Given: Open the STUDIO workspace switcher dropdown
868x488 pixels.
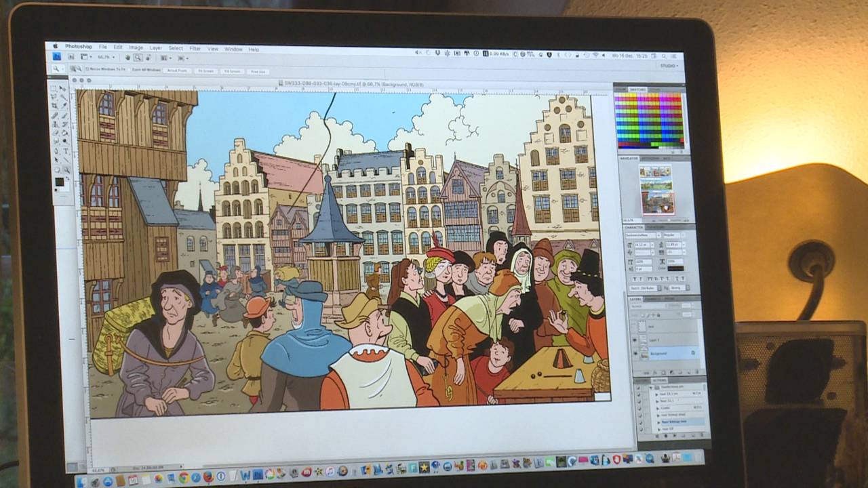Looking at the screenshot, I should click(x=667, y=66).
